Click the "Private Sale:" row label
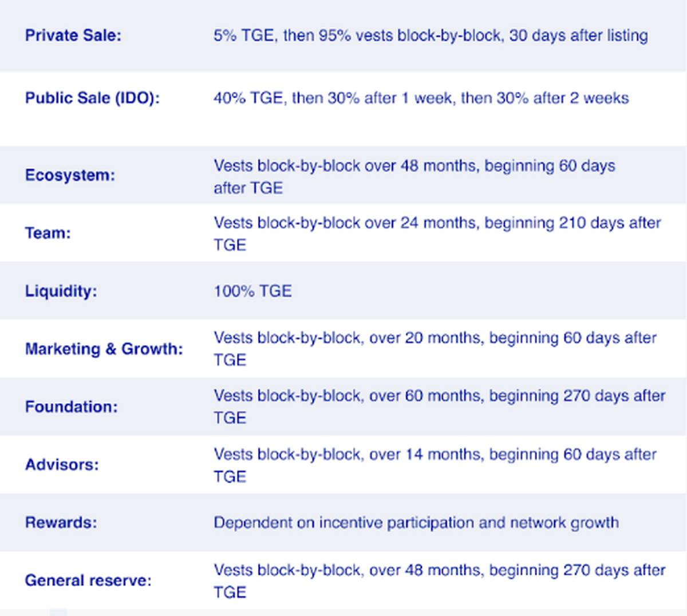Viewport: 687px width, 616px height. pyautogui.click(x=73, y=35)
